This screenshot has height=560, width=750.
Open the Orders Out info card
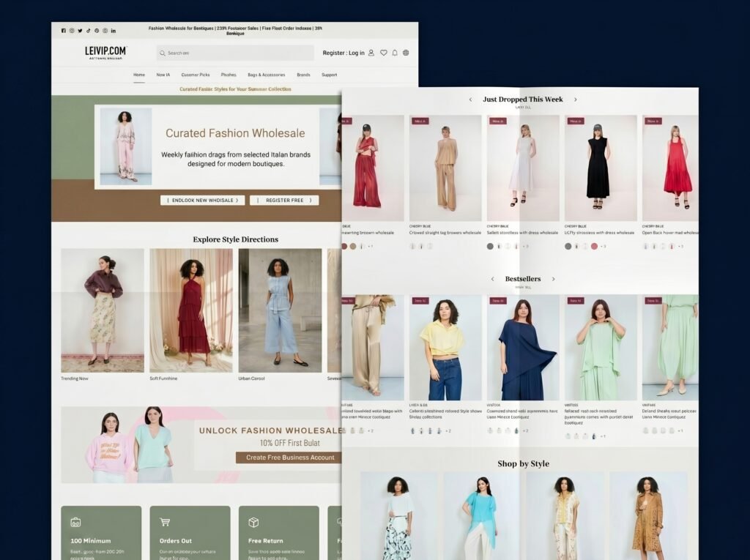click(190, 533)
